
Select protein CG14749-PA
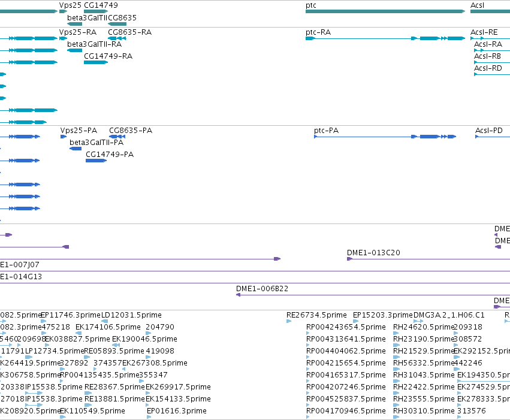[x=110, y=155]
